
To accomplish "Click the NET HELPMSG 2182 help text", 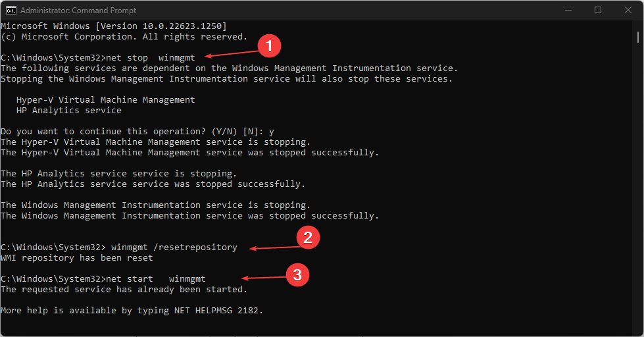I will pyautogui.click(x=132, y=311).
